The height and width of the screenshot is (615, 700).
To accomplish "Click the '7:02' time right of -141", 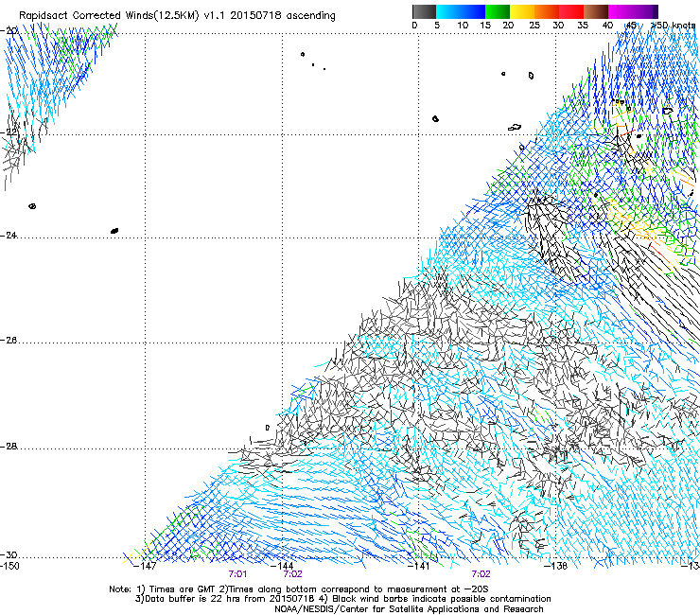I will [481, 574].
